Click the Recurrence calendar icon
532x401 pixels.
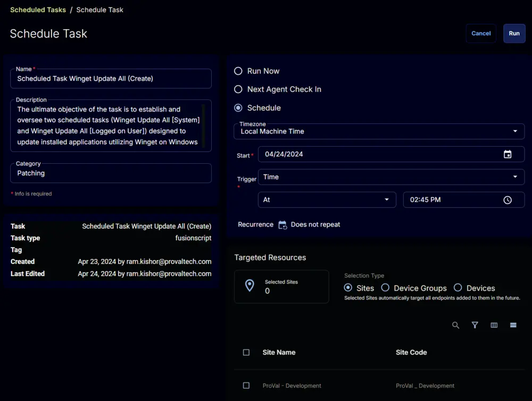point(282,224)
